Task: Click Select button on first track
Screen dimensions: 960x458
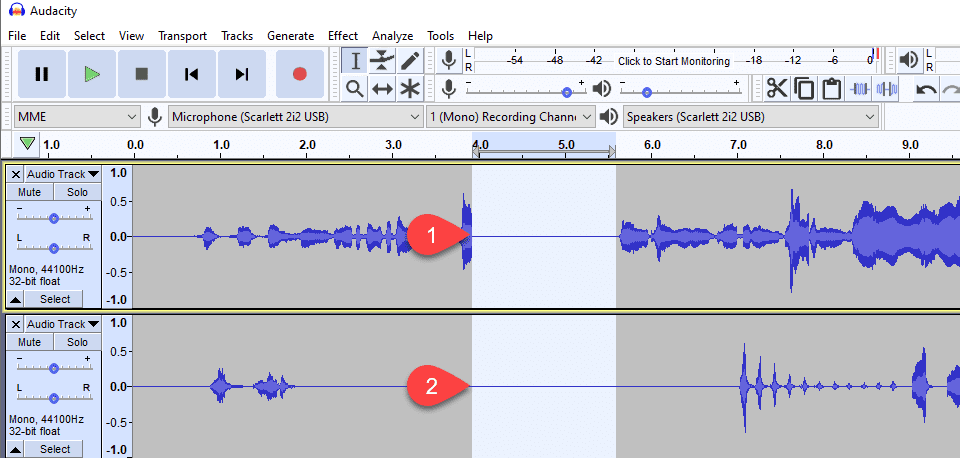Action: coord(55,299)
